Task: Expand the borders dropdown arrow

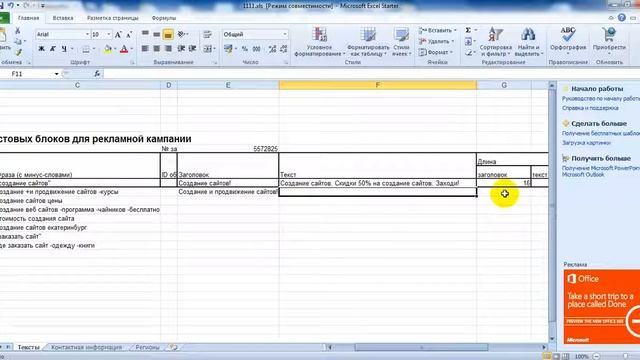Action: point(93,49)
